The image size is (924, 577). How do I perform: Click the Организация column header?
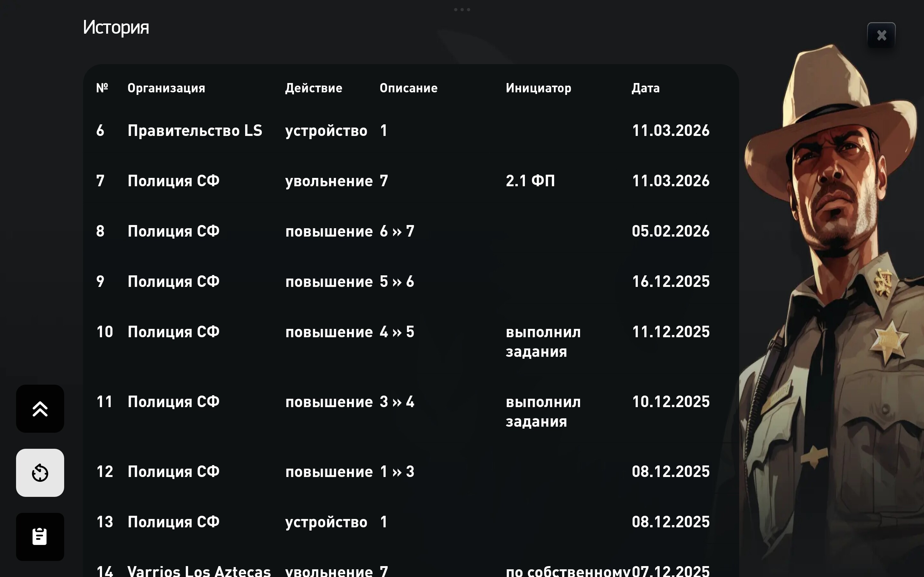tap(166, 88)
